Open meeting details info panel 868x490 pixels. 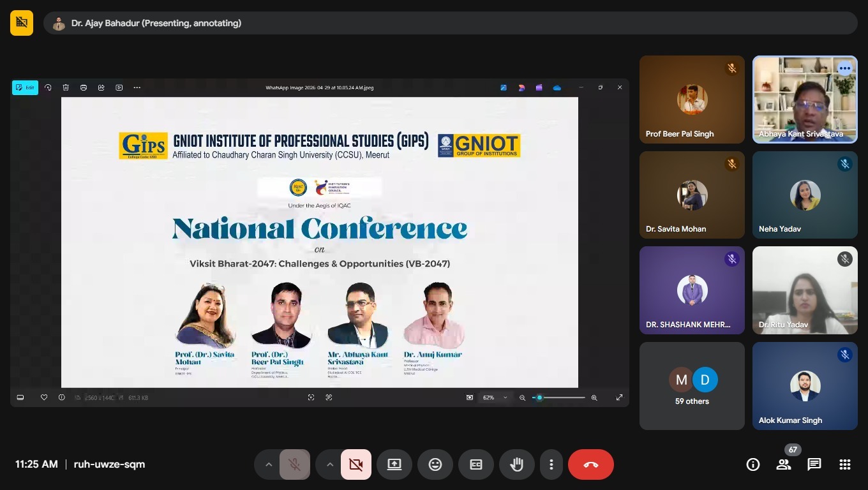753,464
